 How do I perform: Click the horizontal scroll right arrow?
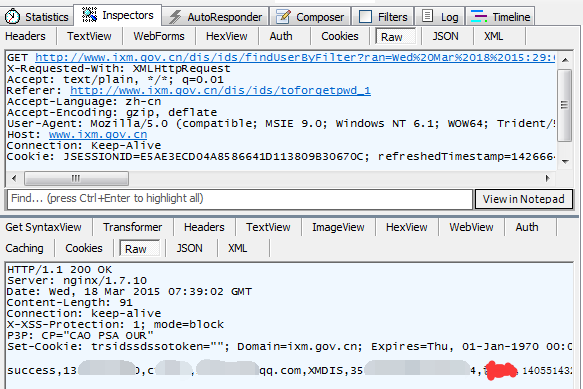coord(547,179)
